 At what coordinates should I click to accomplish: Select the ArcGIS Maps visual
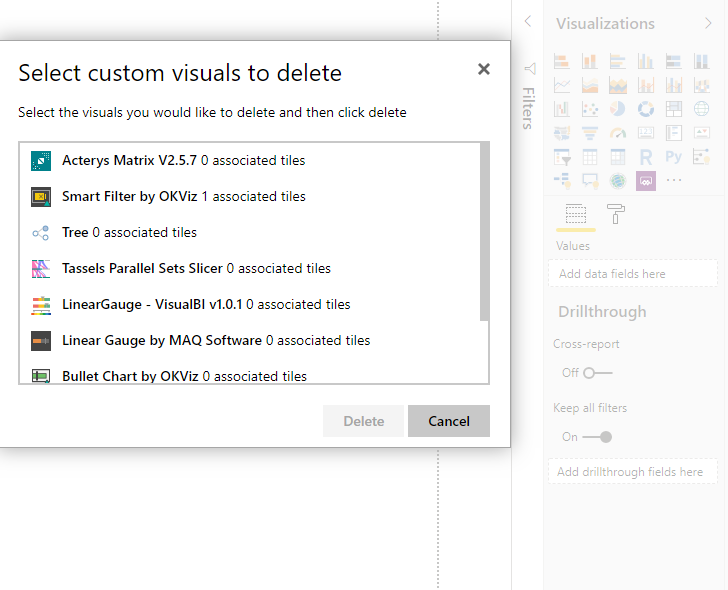click(618, 181)
